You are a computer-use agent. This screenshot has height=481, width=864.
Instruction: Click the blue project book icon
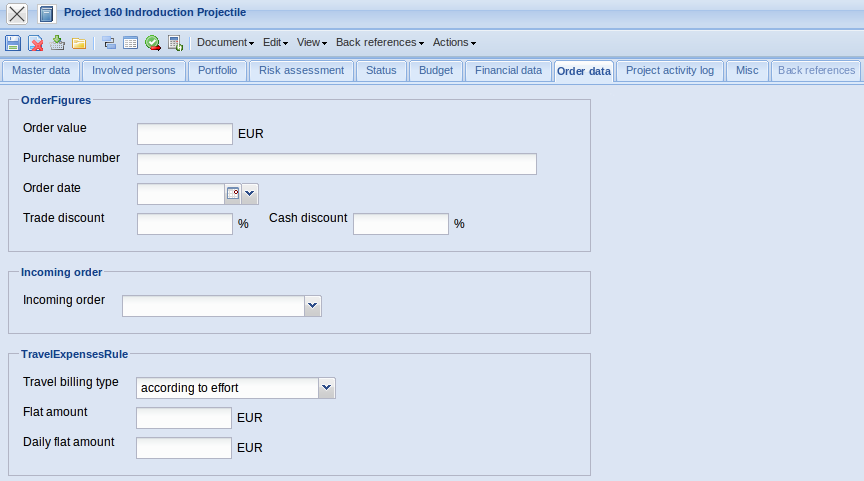click(x=46, y=14)
